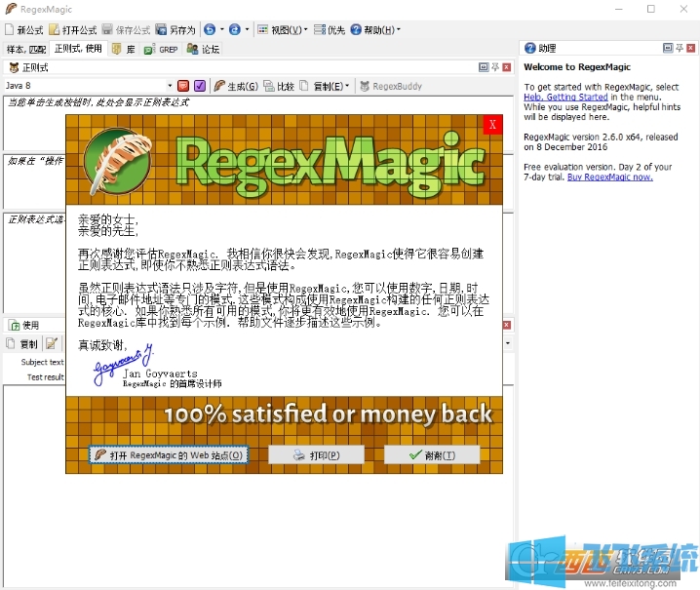The image size is (700, 590).
Task: Click the 比较 (compare) toolbar button
Action: 279,86
